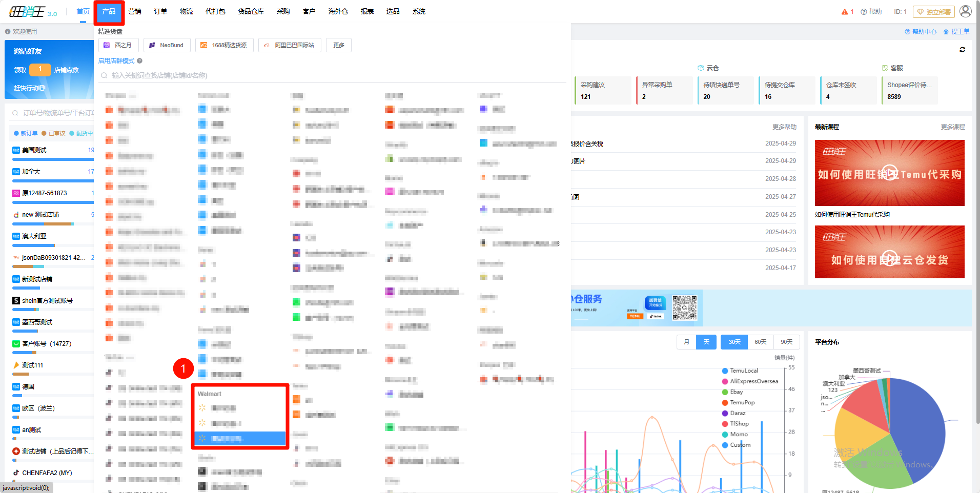Click the NeoBund logo icon
Image resolution: width=980 pixels, height=493 pixels.
pos(152,45)
